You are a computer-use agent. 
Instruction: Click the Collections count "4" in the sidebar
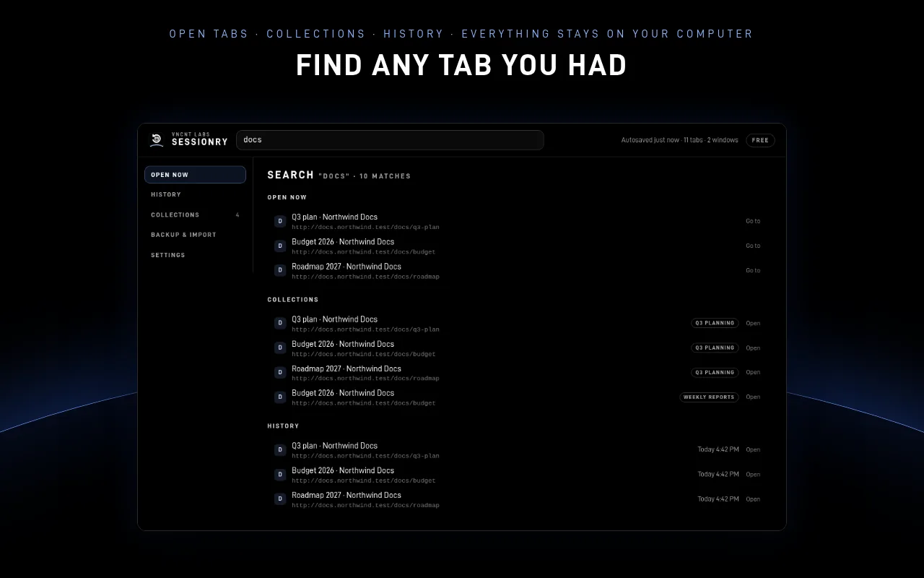pyautogui.click(x=237, y=215)
